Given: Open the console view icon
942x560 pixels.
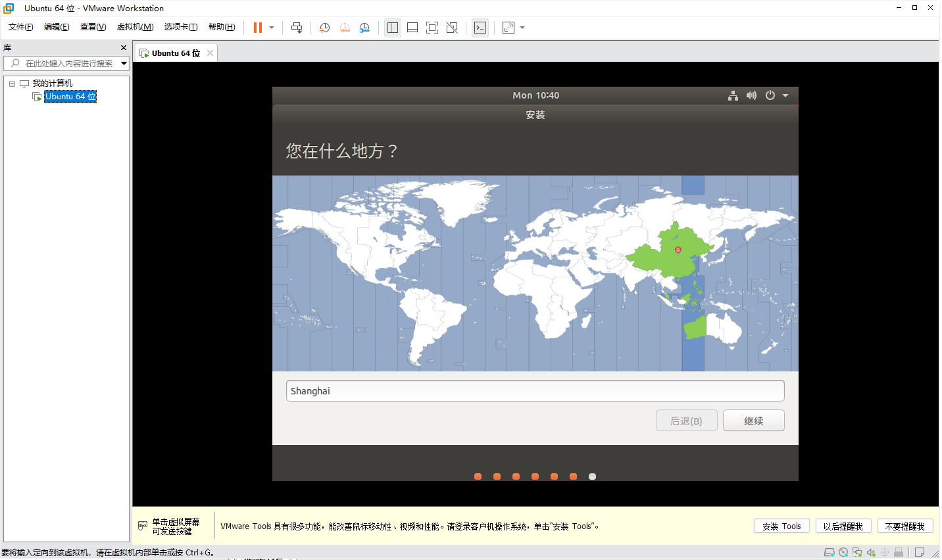Looking at the screenshot, I should click(x=480, y=28).
